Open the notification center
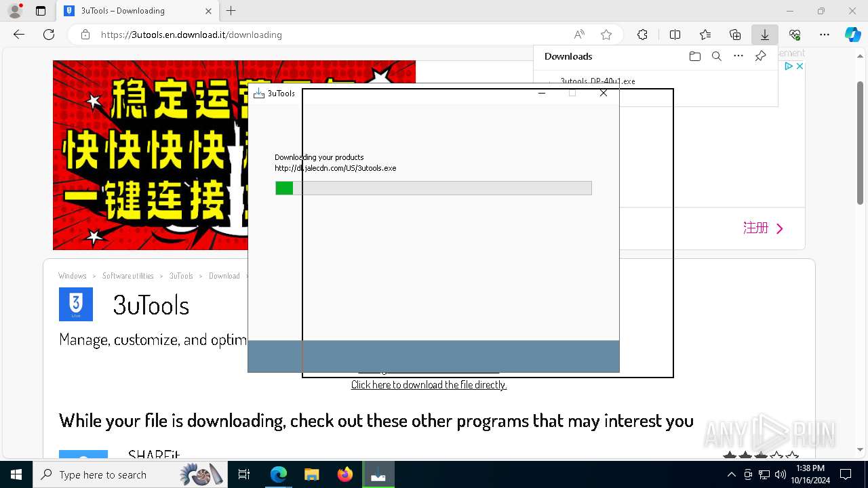This screenshot has width=868, height=488. [x=846, y=474]
